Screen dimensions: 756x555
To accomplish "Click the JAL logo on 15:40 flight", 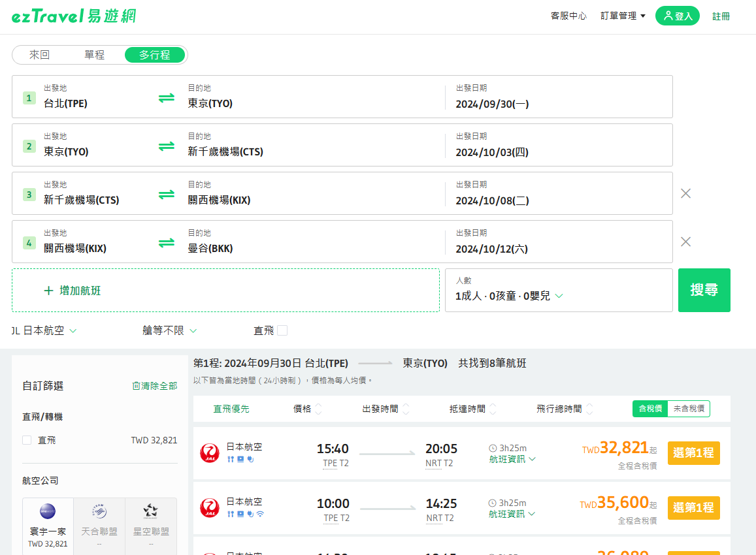I will point(210,453).
